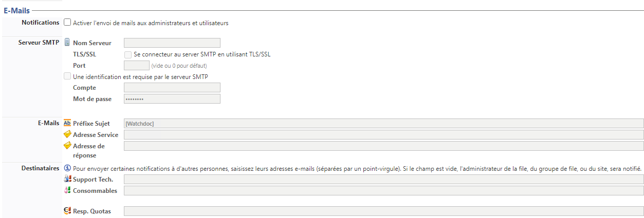
Task: Check SMTP identification required checkbox
Action: point(67,76)
